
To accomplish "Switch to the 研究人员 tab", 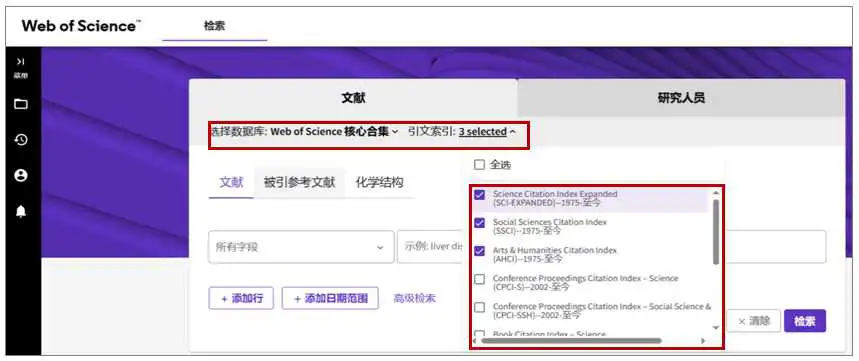I will tap(681, 98).
